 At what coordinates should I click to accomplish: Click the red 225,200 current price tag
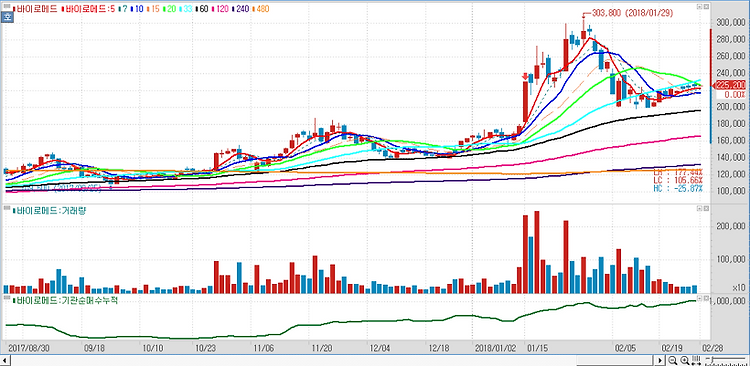click(729, 85)
